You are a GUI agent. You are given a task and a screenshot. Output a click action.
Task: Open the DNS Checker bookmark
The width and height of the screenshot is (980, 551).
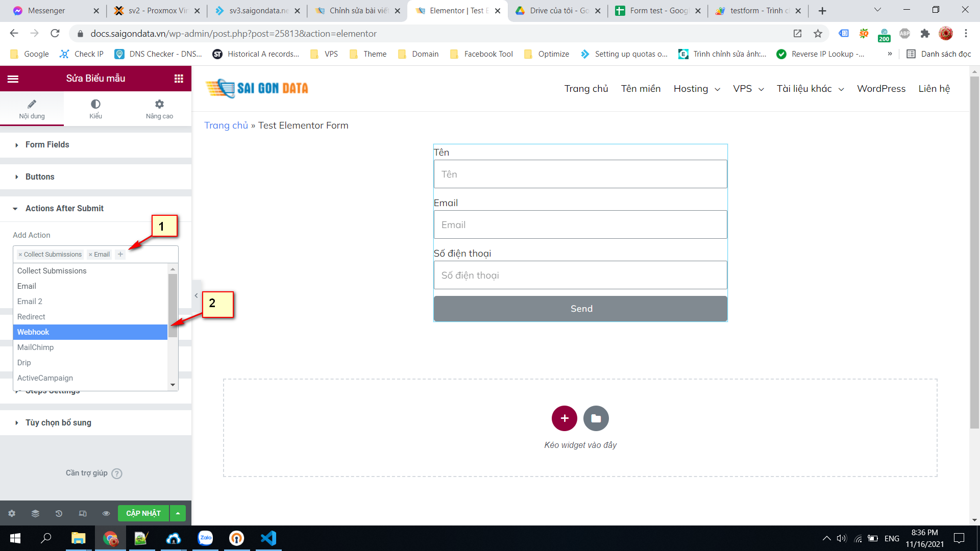tap(158, 54)
